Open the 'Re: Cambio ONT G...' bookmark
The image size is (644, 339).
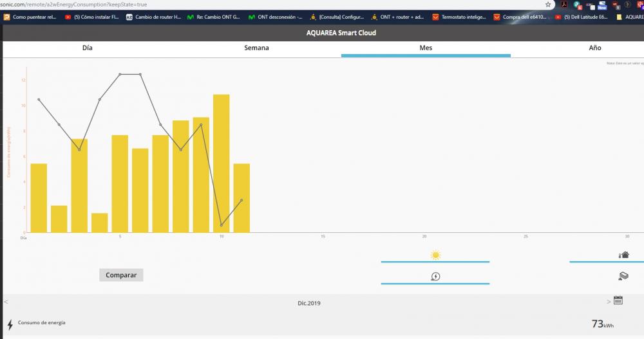coord(214,17)
